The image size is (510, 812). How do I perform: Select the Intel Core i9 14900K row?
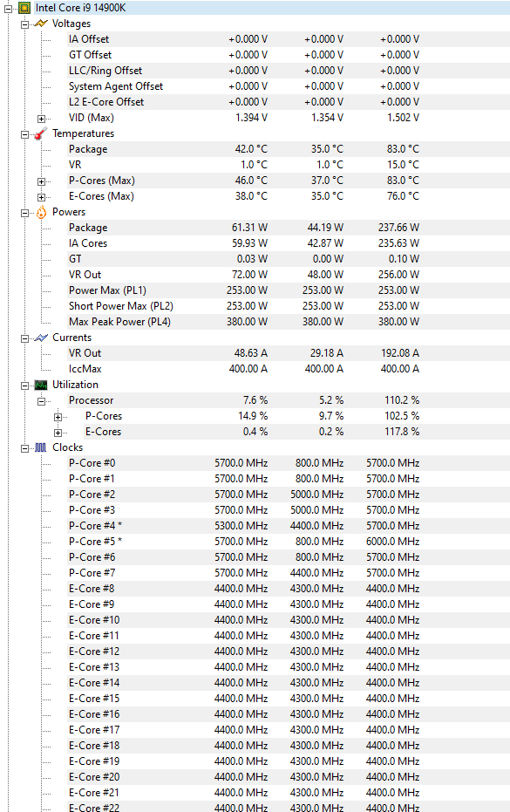pyautogui.click(x=272, y=8)
